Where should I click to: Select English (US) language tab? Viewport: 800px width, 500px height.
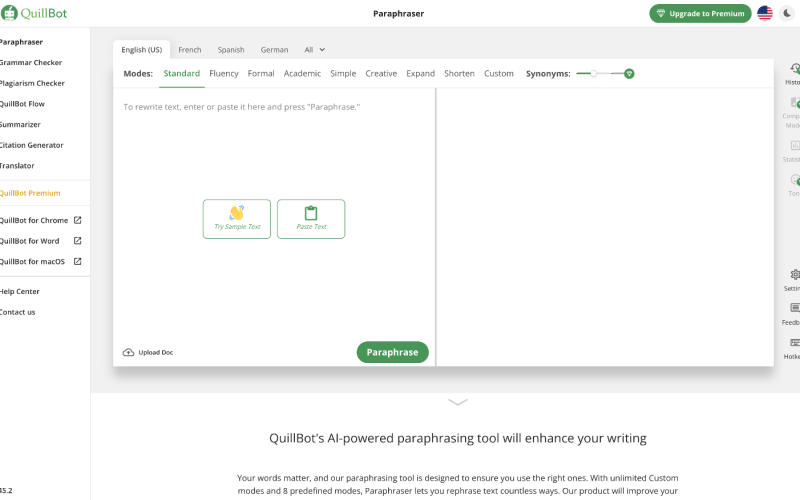(x=141, y=49)
